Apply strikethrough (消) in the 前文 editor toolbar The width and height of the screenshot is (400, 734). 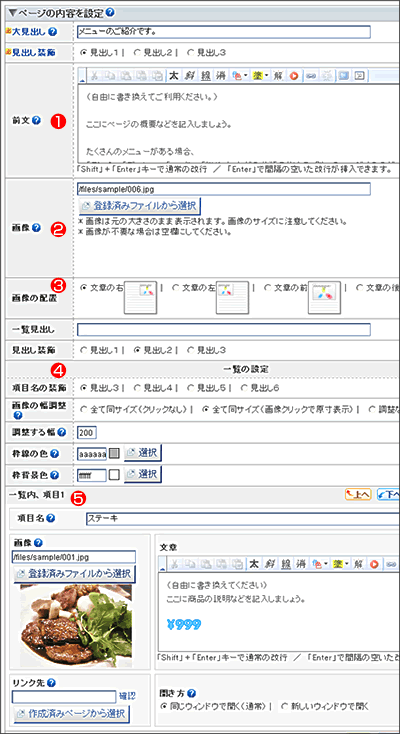pyautogui.click(x=221, y=76)
